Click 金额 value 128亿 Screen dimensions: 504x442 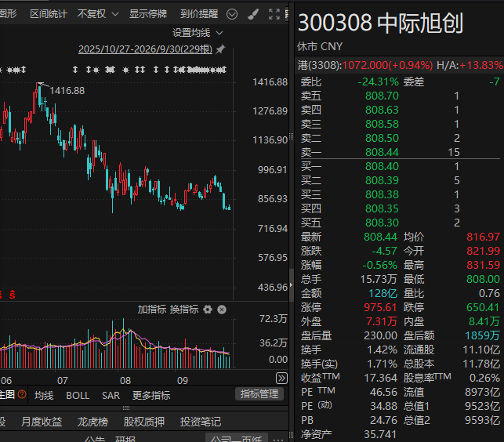[383, 293]
